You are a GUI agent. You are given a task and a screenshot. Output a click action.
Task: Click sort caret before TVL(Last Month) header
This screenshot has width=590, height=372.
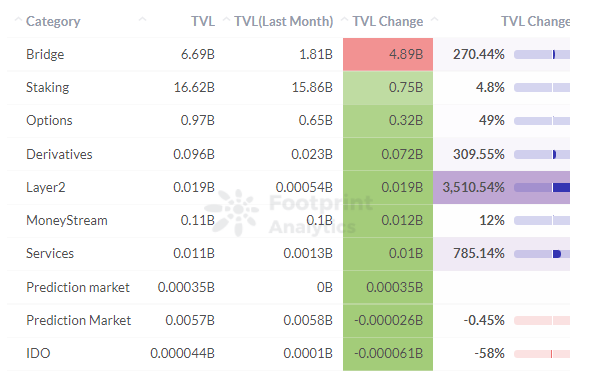click(x=226, y=19)
